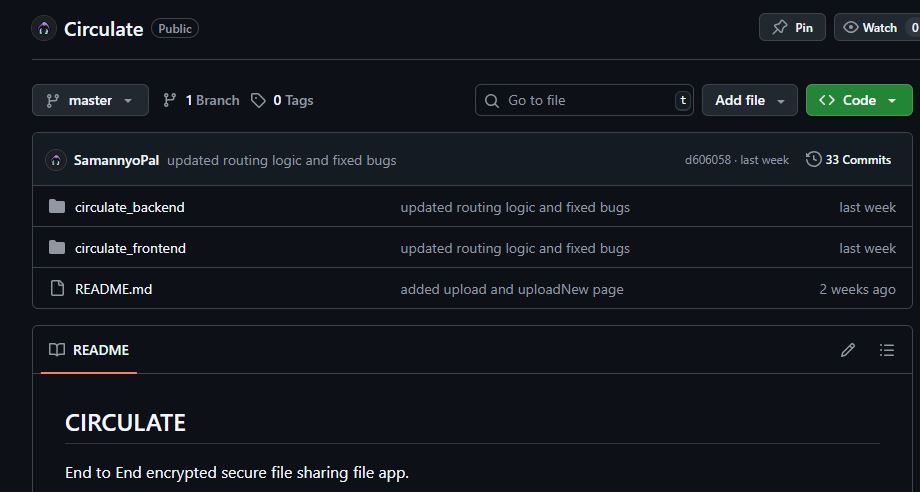Open the README outline list icon
This screenshot has width=920, height=492.
pyautogui.click(x=886, y=350)
